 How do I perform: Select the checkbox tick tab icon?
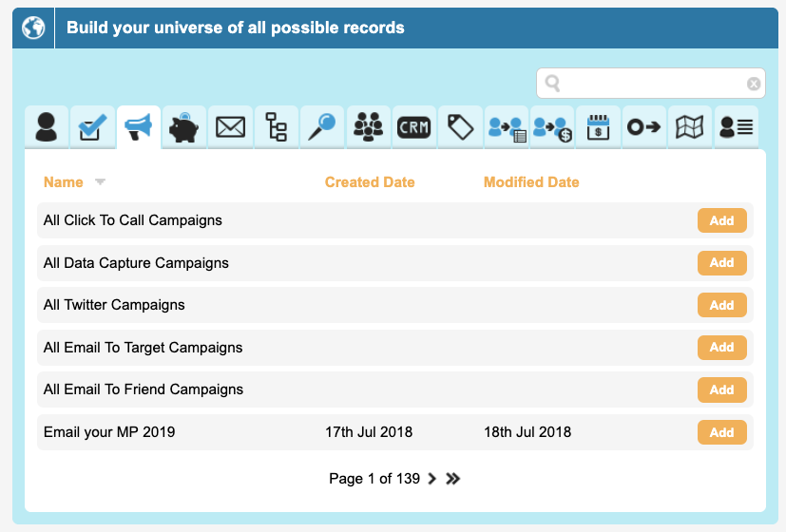[x=92, y=126]
